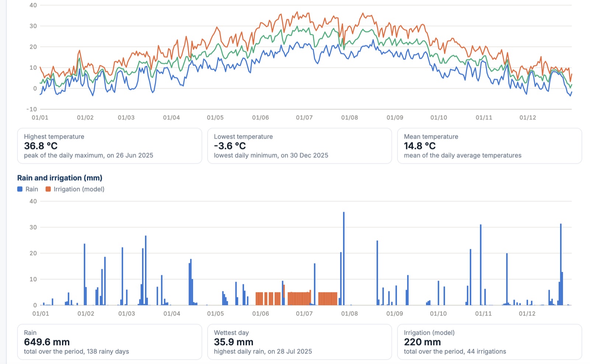Viewport: 590px width, 364px height.
Task: Click the 01/06 label under the rain chart
Action: [x=261, y=314]
